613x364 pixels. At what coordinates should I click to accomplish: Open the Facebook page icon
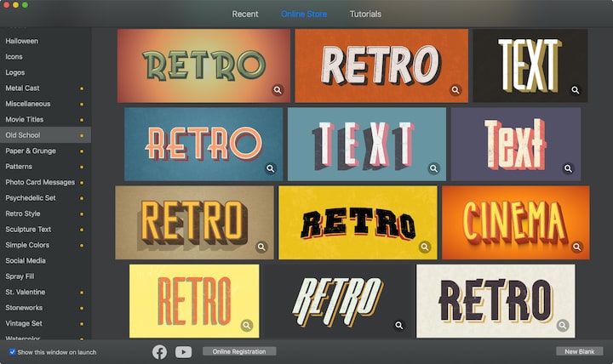tap(159, 352)
